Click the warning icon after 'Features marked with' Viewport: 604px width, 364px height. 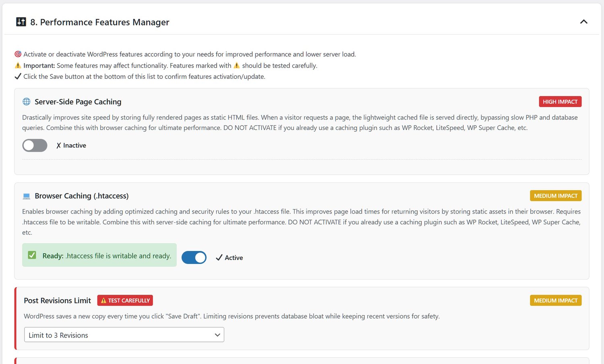[x=237, y=66]
